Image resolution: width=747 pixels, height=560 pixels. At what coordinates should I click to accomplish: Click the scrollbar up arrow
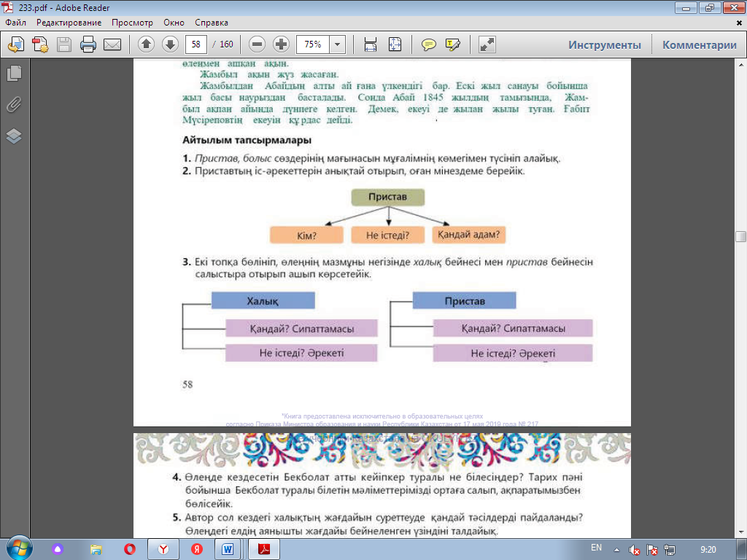tap(741, 64)
